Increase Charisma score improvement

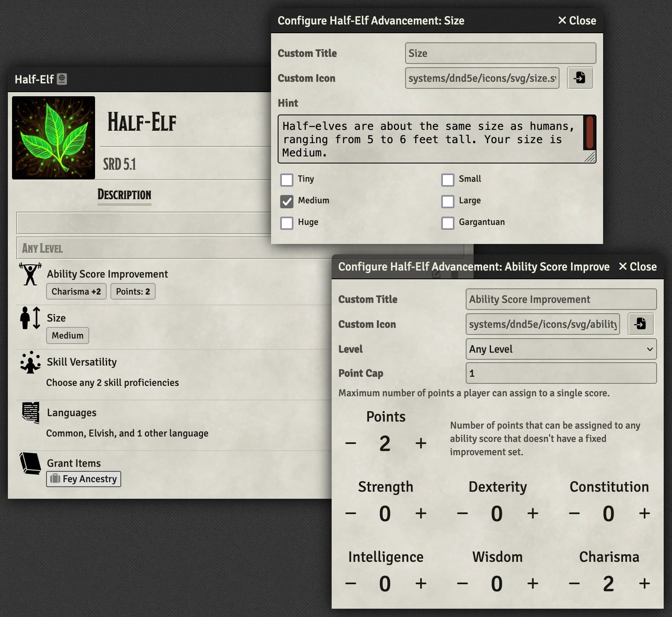pyautogui.click(x=644, y=583)
